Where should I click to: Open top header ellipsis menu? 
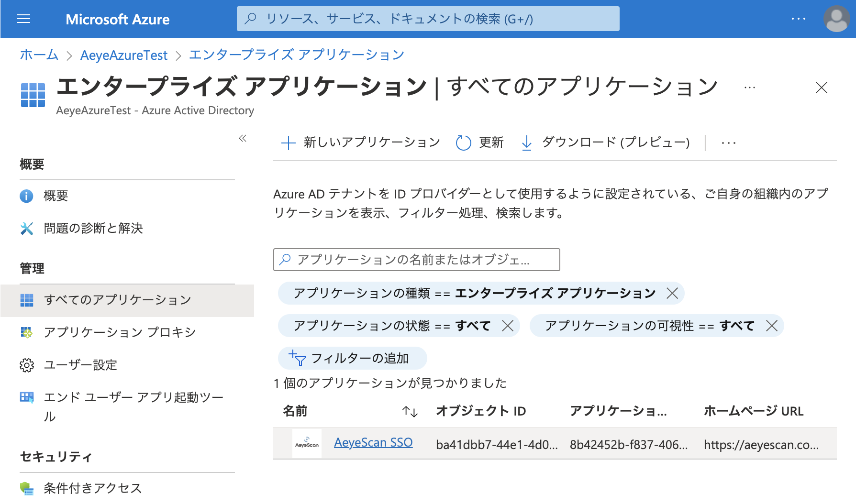(798, 19)
